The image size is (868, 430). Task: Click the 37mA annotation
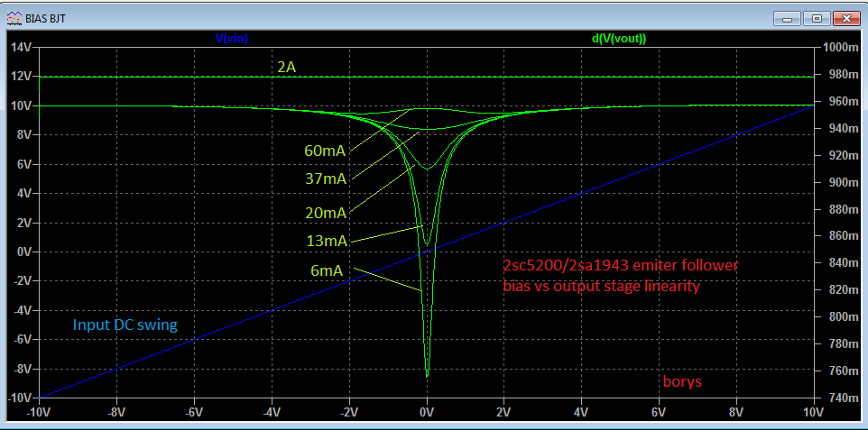pos(326,178)
